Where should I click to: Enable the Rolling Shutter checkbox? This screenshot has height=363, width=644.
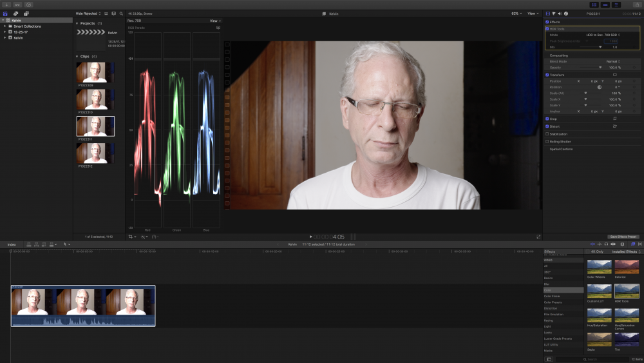click(x=547, y=141)
